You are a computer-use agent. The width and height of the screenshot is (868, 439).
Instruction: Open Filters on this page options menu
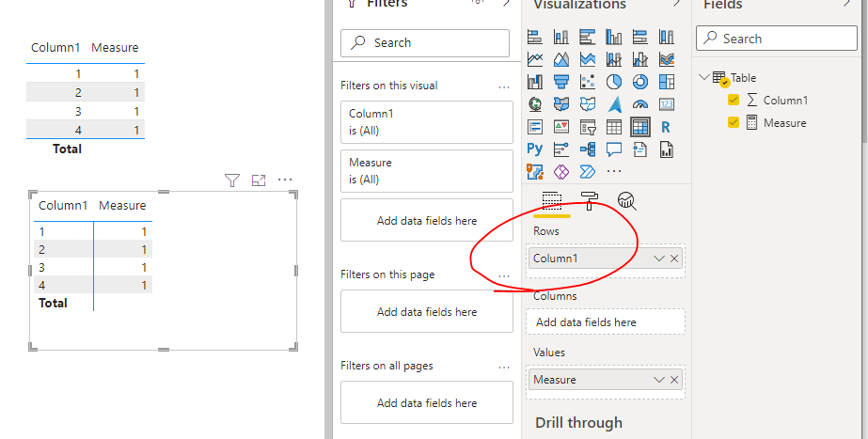tap(504, 275)
